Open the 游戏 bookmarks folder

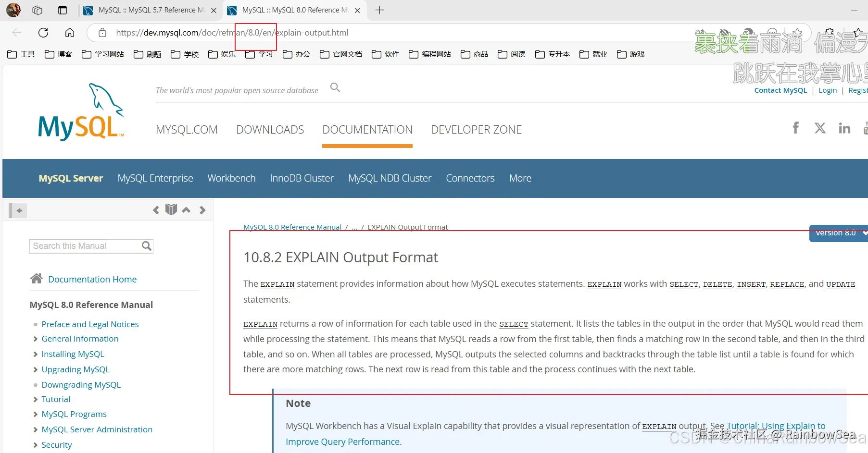(x=630, y=54)
